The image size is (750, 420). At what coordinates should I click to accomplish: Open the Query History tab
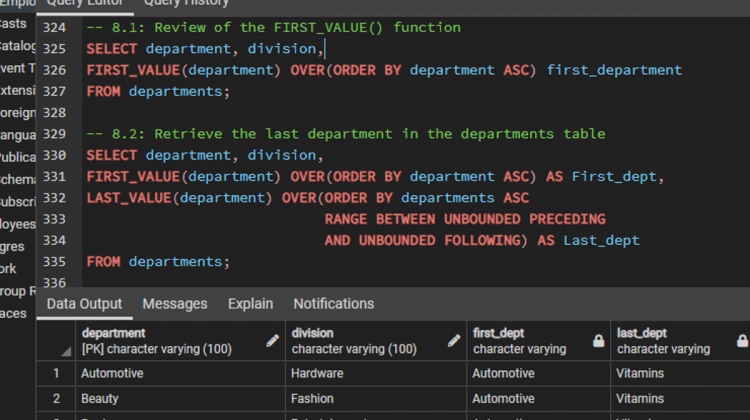pyautogui.click(x=186, y=3)
